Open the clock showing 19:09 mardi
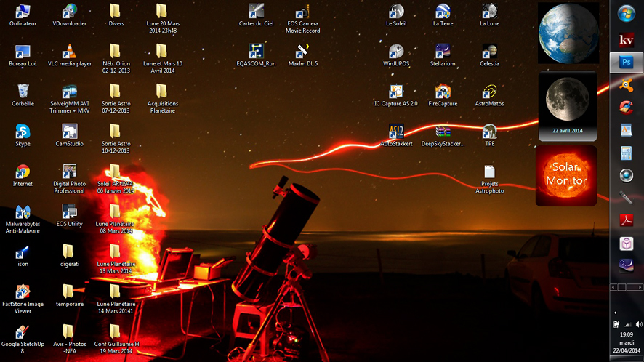This screenshot has height=362, width=644. point(627,342)
